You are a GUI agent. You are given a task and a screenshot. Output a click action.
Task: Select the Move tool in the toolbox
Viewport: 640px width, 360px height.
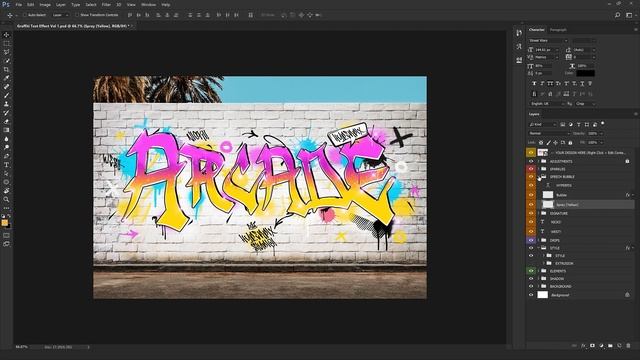click(6, 35)
